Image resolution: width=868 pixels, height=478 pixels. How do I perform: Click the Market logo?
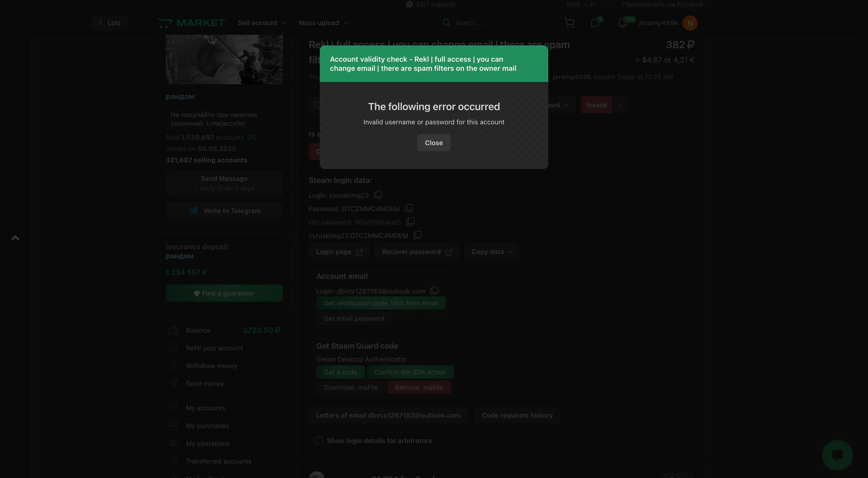[191, 23]
